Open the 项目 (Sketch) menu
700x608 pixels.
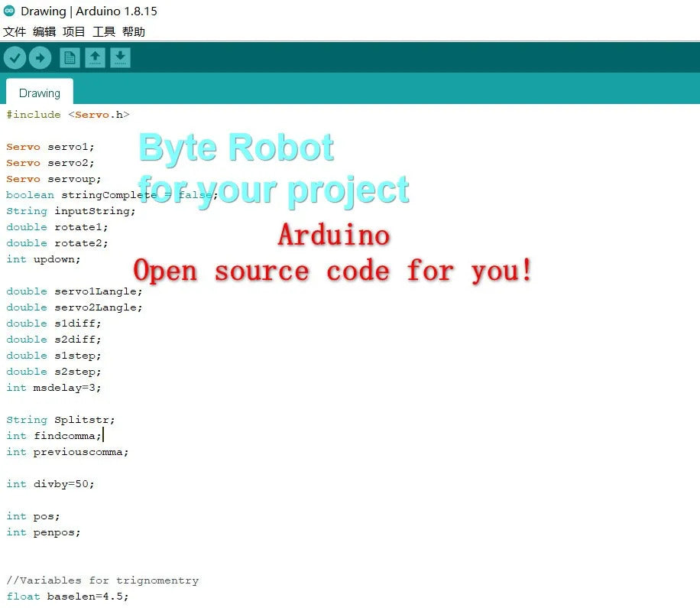[x=74, y=32]
